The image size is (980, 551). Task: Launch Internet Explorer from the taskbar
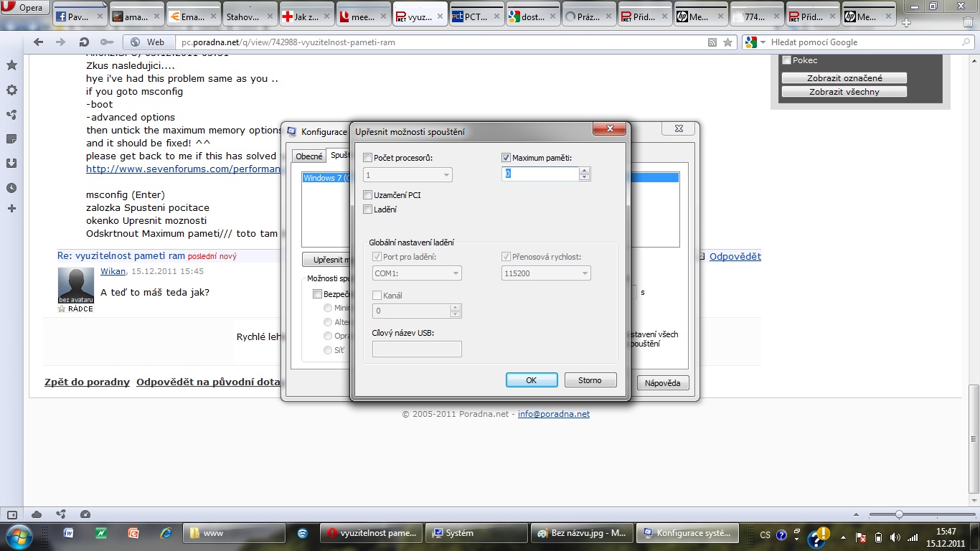166,534
